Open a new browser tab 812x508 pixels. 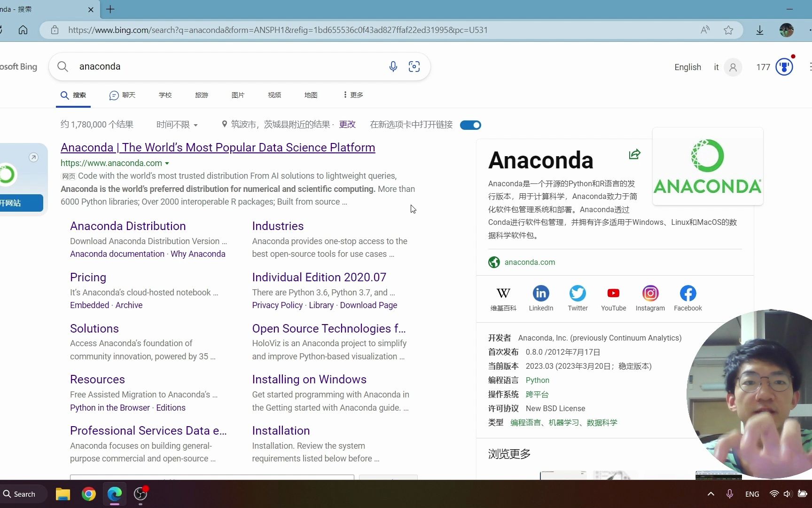[x=110, y=9]
